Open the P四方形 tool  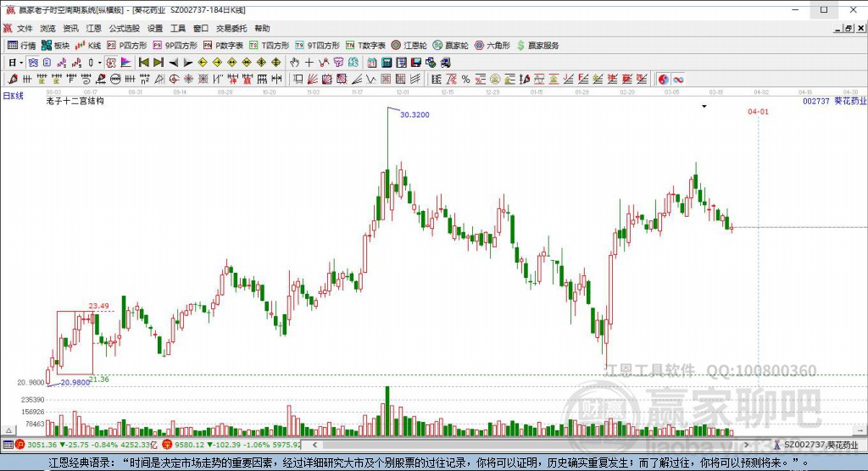(x=127, y=46)
